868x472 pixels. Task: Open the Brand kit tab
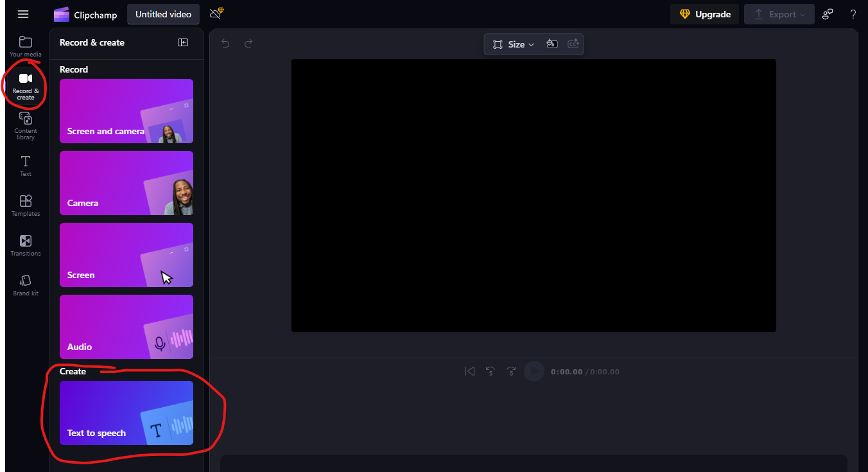26,285
